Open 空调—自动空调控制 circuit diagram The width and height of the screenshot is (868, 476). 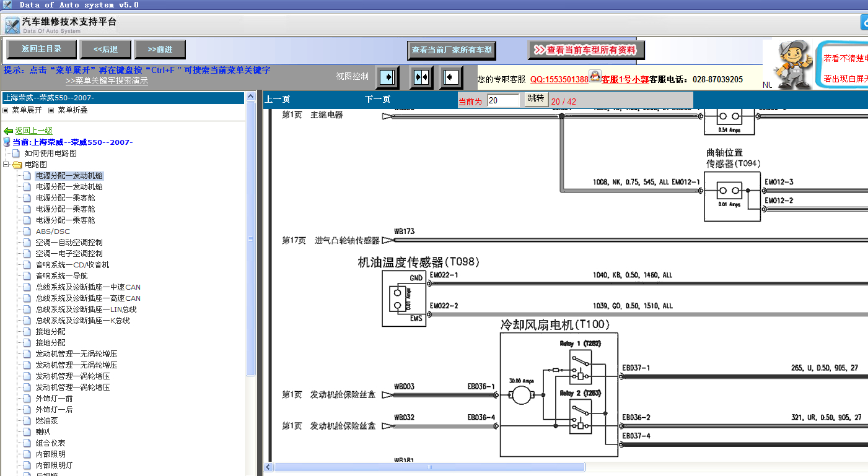69,243
